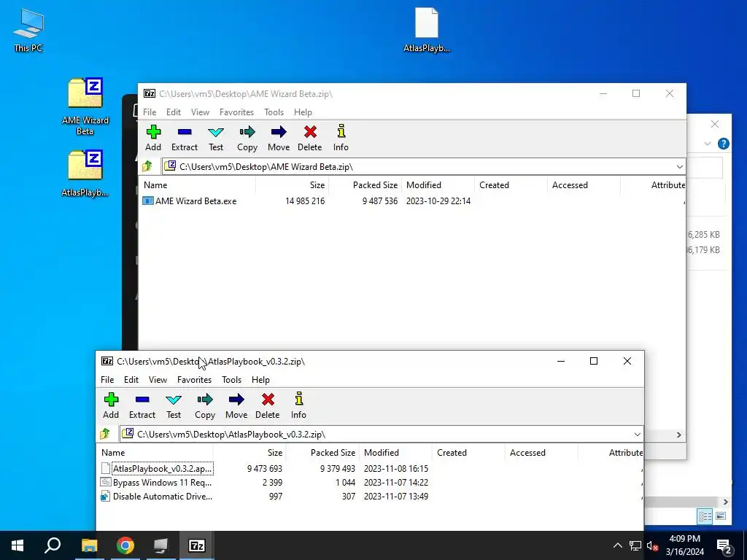Open File Explorer from the taskbar
This screenshot has width=747, height=560.
click(90, 545)
